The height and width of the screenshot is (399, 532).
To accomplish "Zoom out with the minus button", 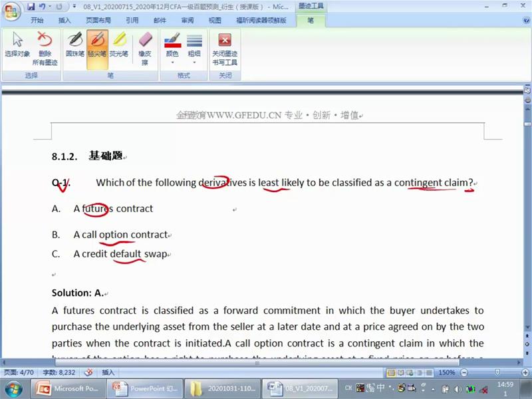I will 464,373.
